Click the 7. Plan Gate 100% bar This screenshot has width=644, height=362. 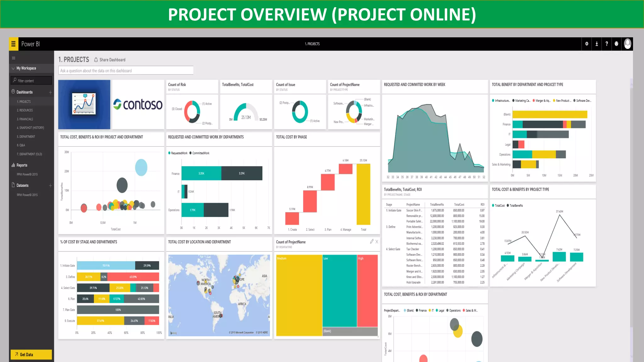point(118,310)
